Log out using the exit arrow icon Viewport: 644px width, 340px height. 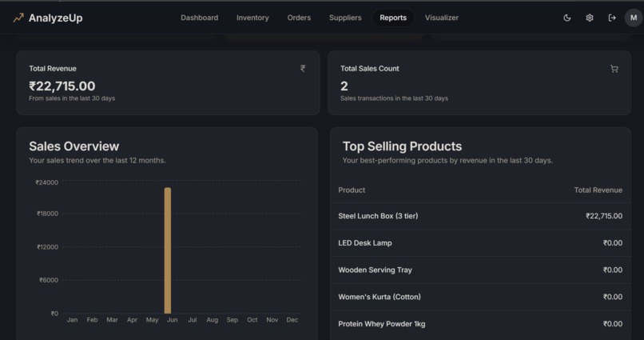(x=612, y=18)
